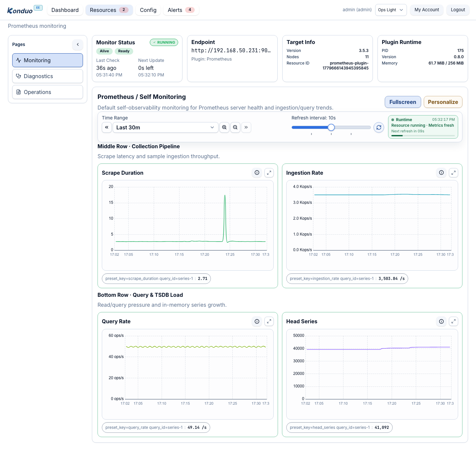Click the resource ID prometheus-plugin text
This screenshot has width=476, height=451.
pos(345,66)
